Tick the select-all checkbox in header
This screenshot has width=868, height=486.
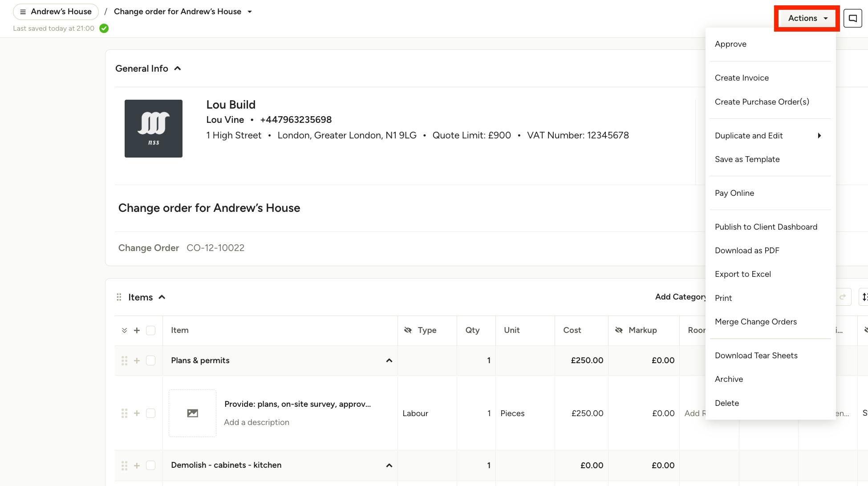click(x=151, y=331)
